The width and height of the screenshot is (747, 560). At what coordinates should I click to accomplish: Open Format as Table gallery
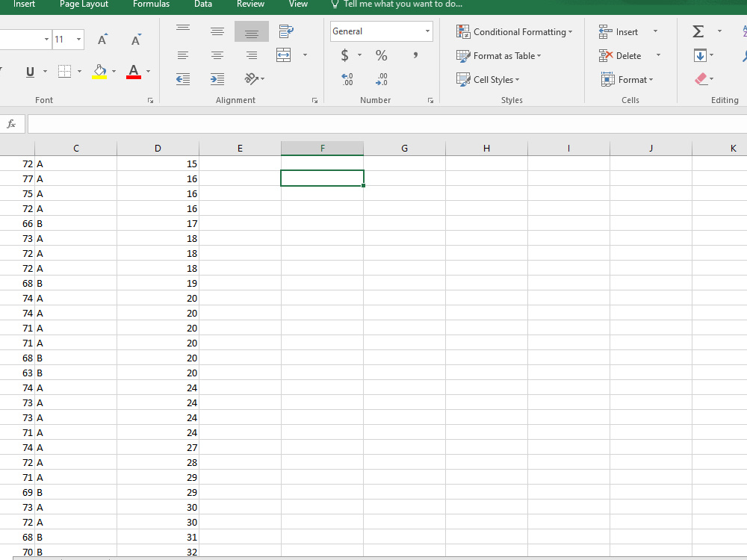(499, 56)
